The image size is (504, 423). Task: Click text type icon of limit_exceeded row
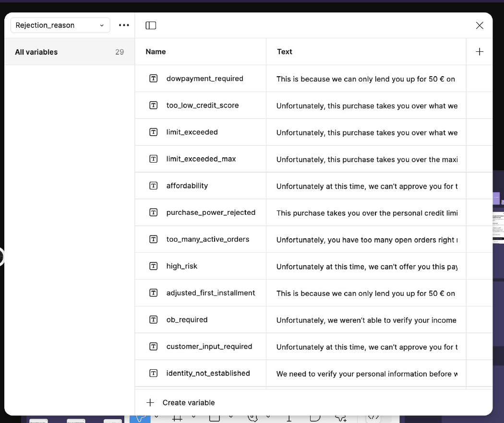[x=153, y=132]
